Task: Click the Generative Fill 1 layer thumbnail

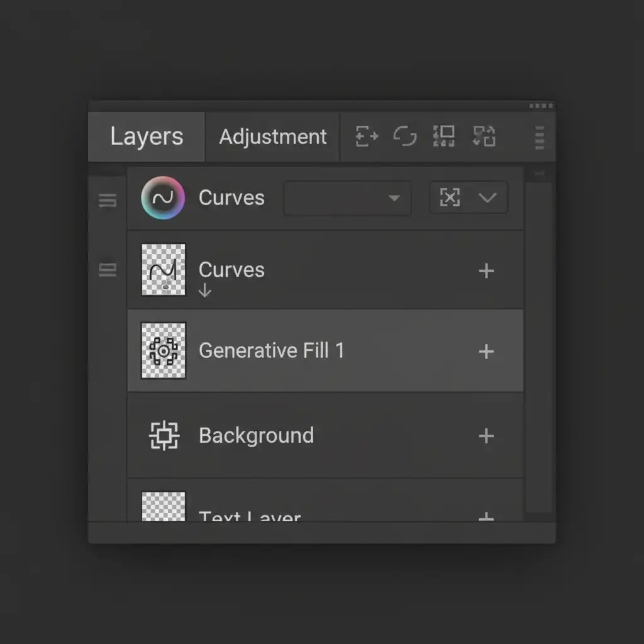Action: coord(164,350)
